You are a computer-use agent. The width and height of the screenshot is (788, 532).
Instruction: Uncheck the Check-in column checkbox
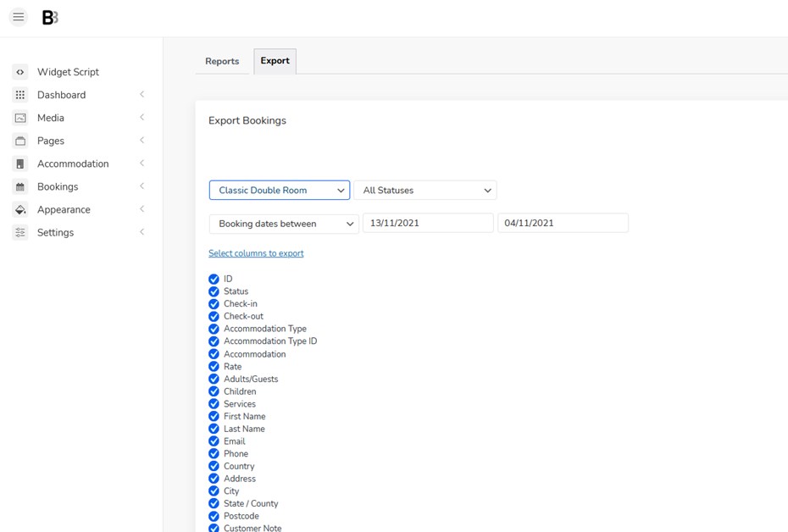click(x=214, y=304)
